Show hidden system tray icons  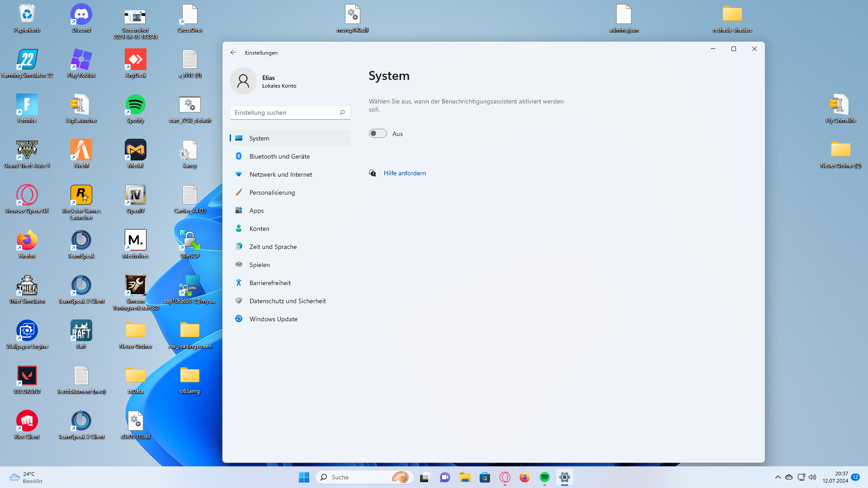click(778, 477)
